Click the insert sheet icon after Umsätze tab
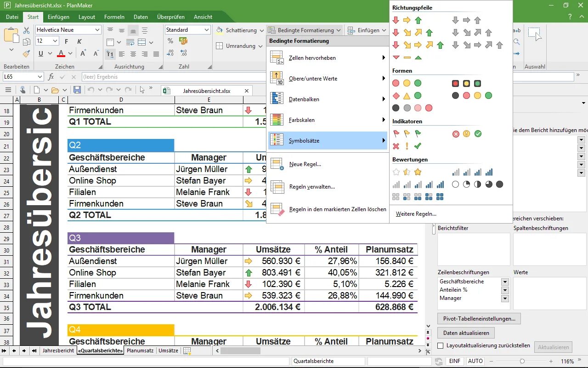Image resolution: width=588 pixels, height=368 pixels. coord(187,351)
